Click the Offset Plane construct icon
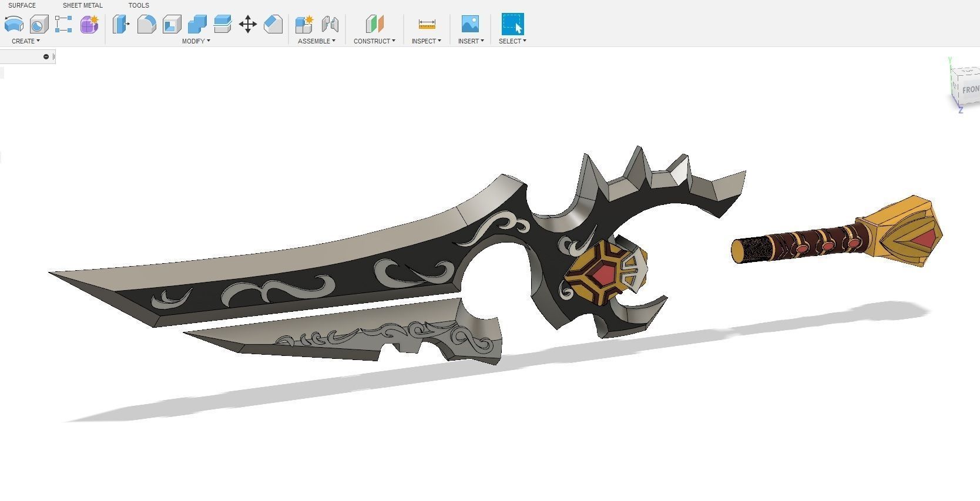Screen dimensions: 980x501 (x=374, y=24)
